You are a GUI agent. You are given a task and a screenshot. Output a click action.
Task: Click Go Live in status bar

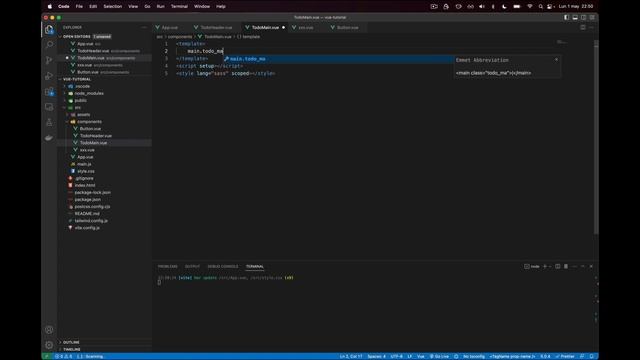click(439, 356)
